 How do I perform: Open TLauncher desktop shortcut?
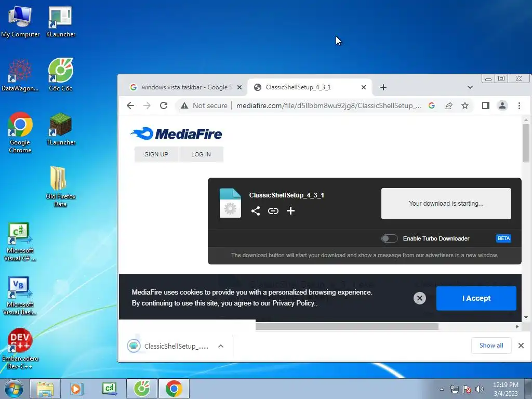pyautogui.click(x=60, y=129)
